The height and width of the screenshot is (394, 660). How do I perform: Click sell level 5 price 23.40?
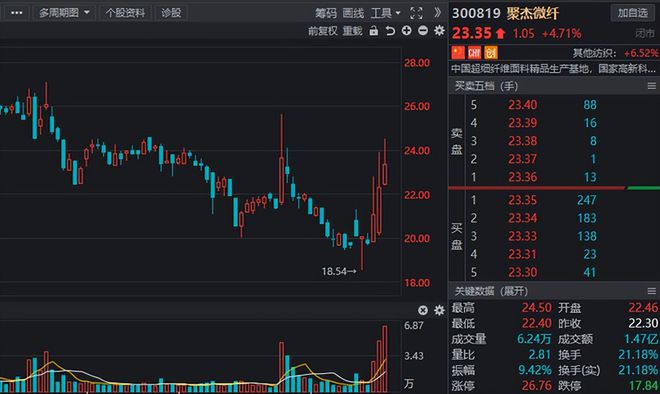pos(522,104)
